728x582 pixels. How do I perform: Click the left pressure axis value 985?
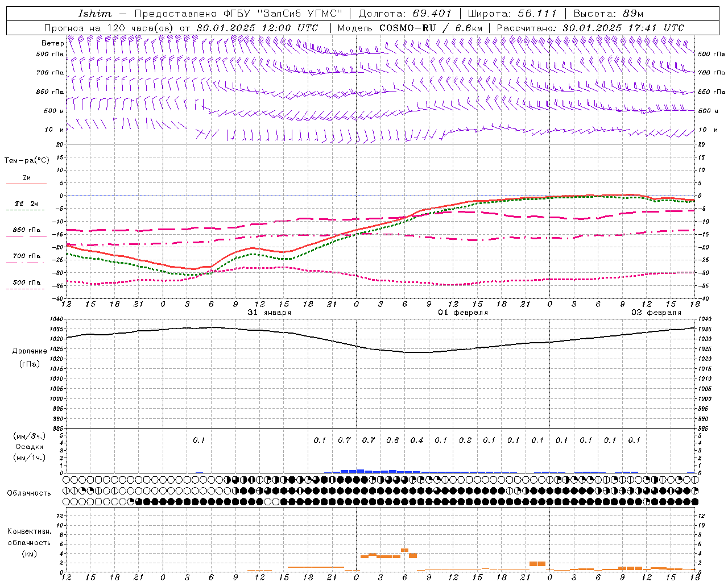point(58,429)
